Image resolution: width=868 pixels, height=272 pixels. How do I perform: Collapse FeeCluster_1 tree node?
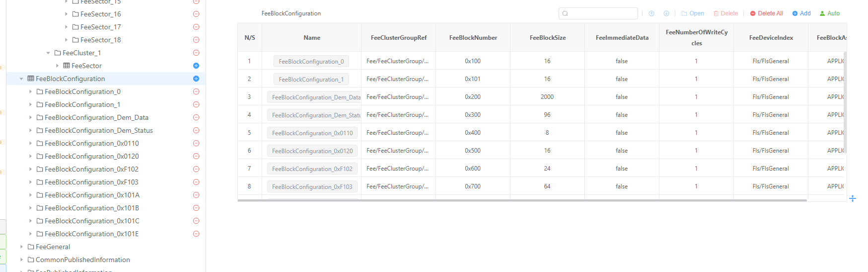[48, 53]
